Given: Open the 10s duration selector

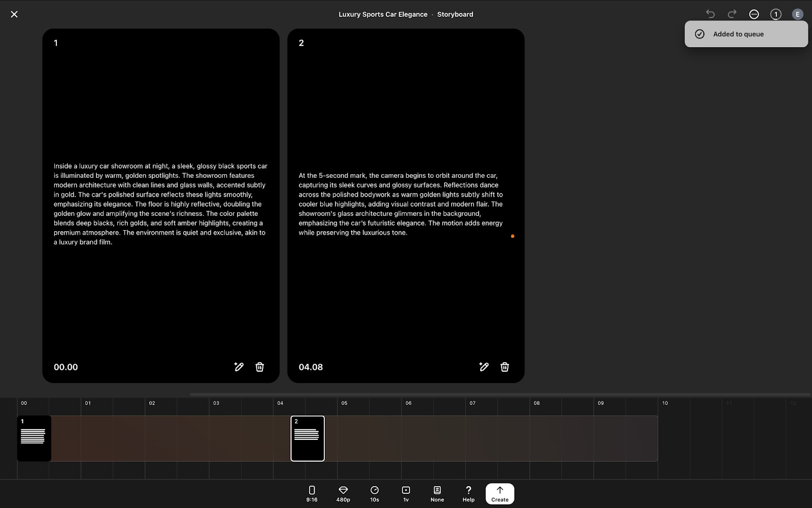Looking at the screenshot, I should click(x=375, y=494).
